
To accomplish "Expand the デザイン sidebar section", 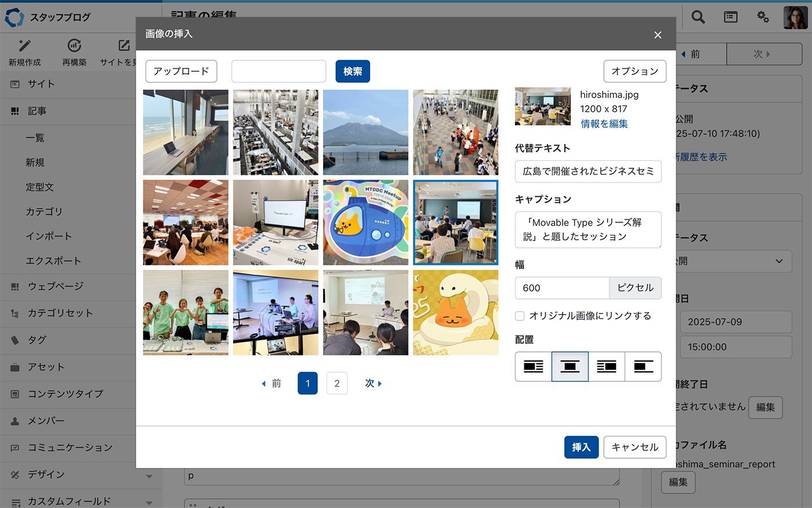I will [x=150, y=475].
